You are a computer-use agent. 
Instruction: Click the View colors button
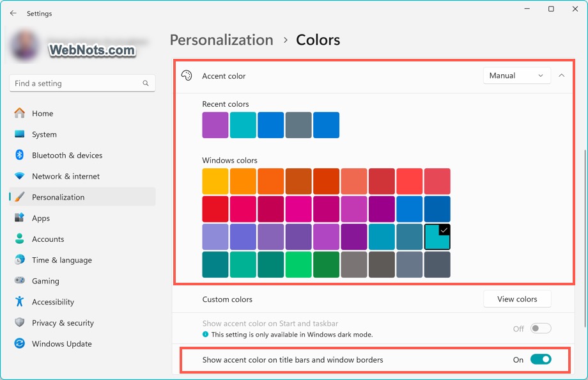(517, 299)
